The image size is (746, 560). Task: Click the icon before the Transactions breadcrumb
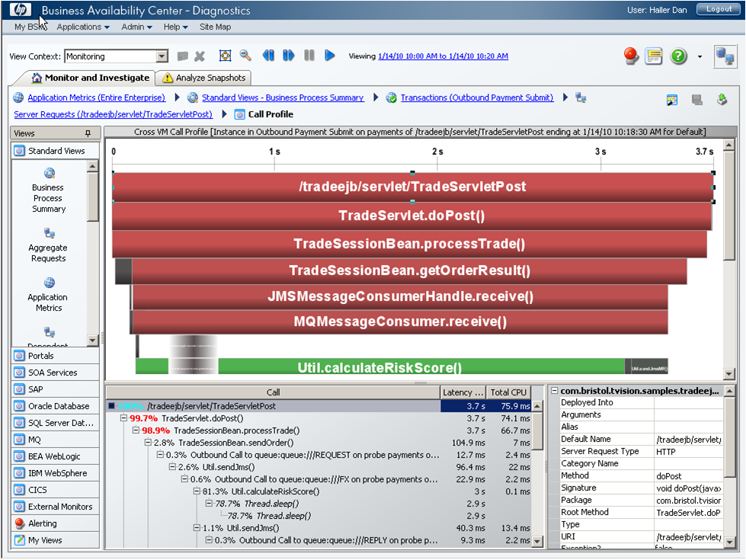coord(392,98)
